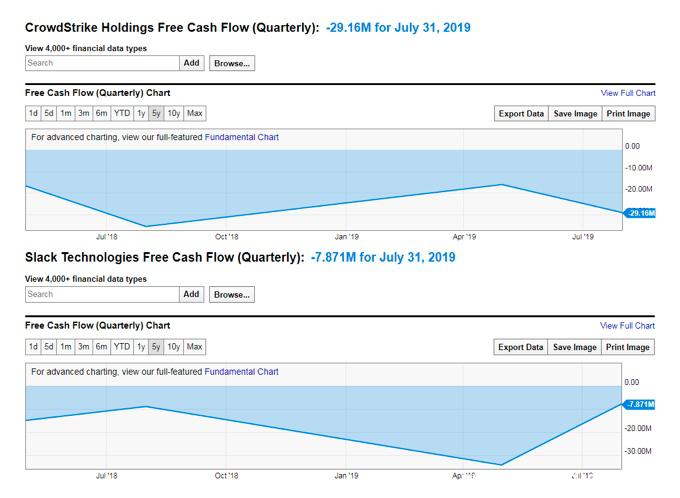Click Print Image for Slack chart

[x=628, y=347]
